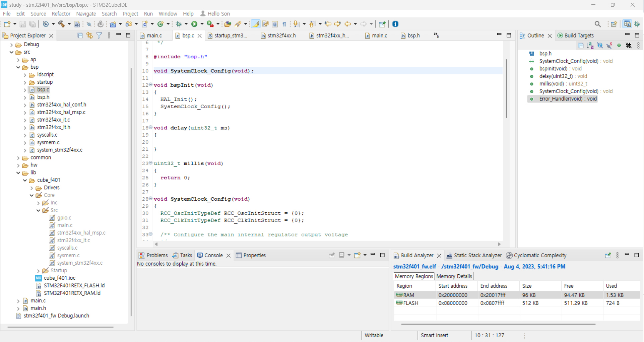Open the Project Explorer filter funnel
This screenshot has height=342, width=644.
click(x=99, y=36)
